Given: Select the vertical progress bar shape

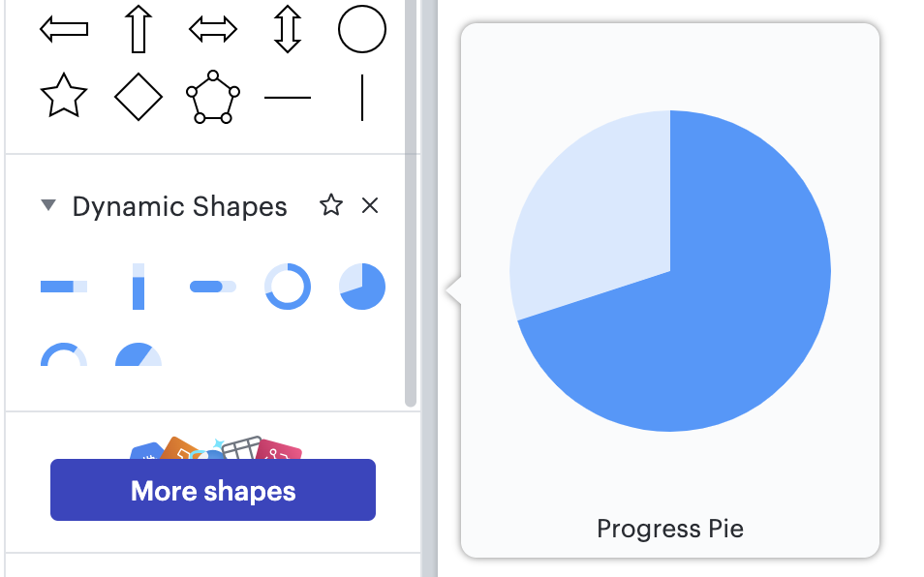Looking at the screenshot, I should click(138, 286).
